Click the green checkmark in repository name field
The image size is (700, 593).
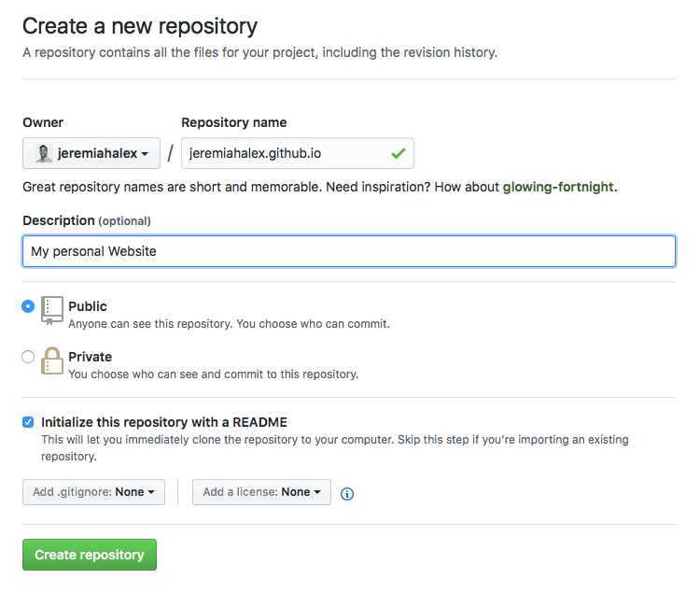[x=399, y=153]
